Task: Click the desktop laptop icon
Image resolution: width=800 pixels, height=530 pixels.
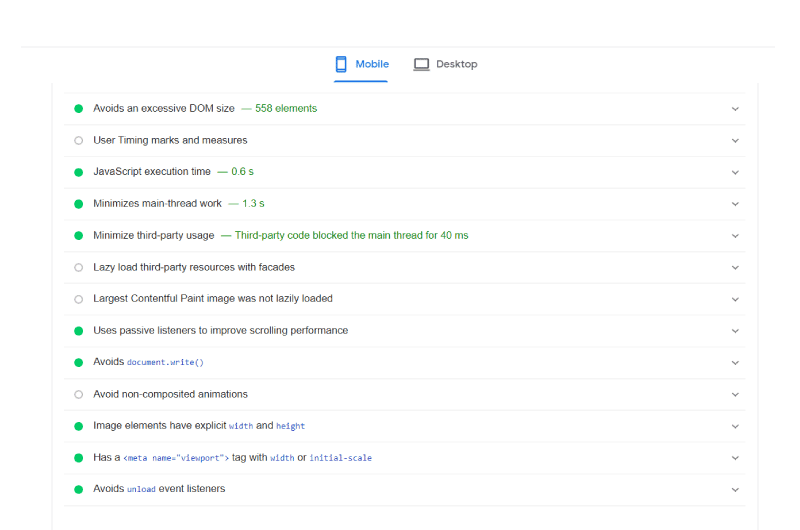Action: pos(421,64)
